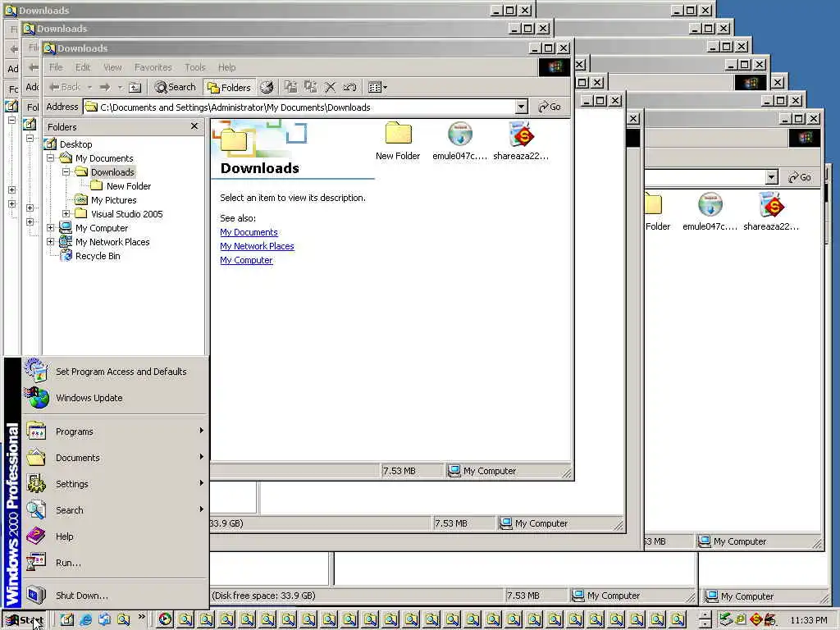Click the clock showing 11:33 PM
Screen dimensions: 840x630
[x=808, y=620]
